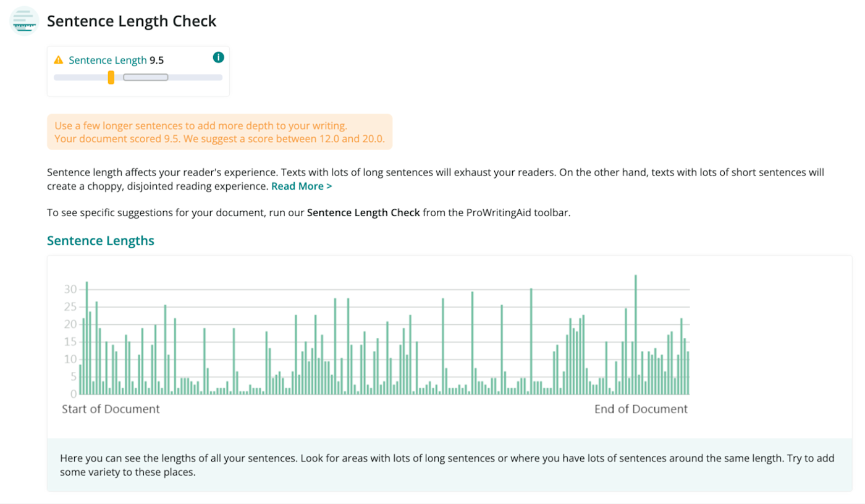This screenshot has height=504, width=865.
Task: Click the End of Document label
Action: coord(641,409)
